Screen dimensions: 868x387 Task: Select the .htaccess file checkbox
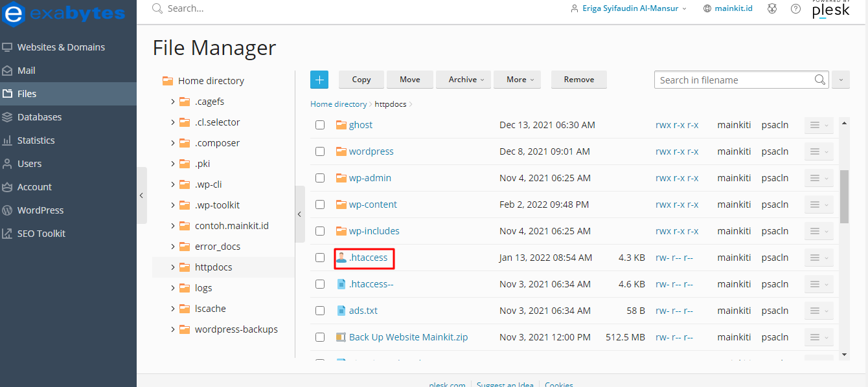pyautogui.click(x=320, y=257)
